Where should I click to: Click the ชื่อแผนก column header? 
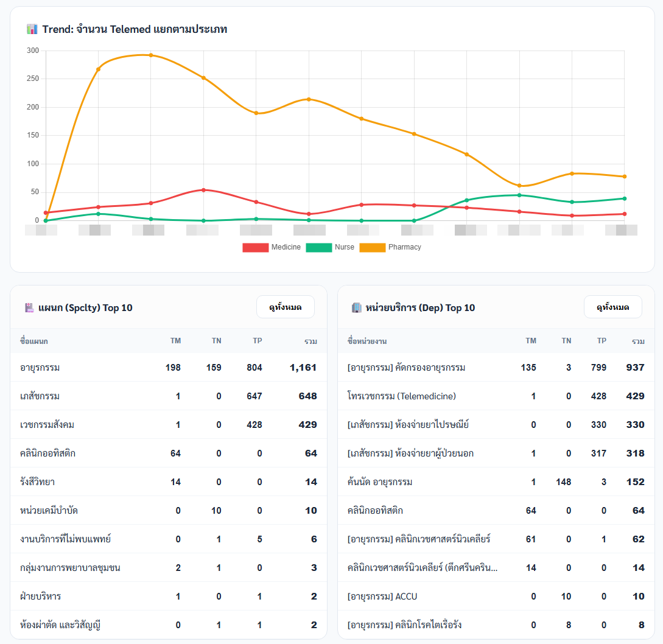pos(34,341)
